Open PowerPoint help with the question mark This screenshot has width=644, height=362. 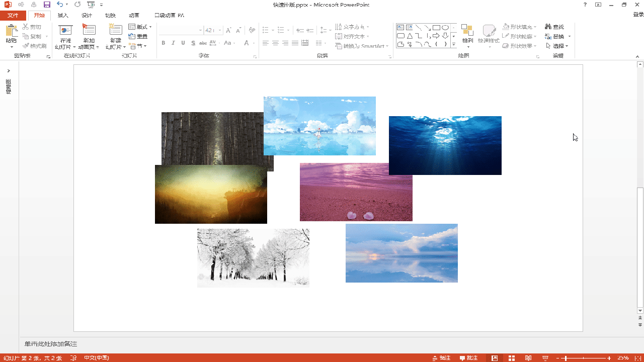[x=585, y=5]
